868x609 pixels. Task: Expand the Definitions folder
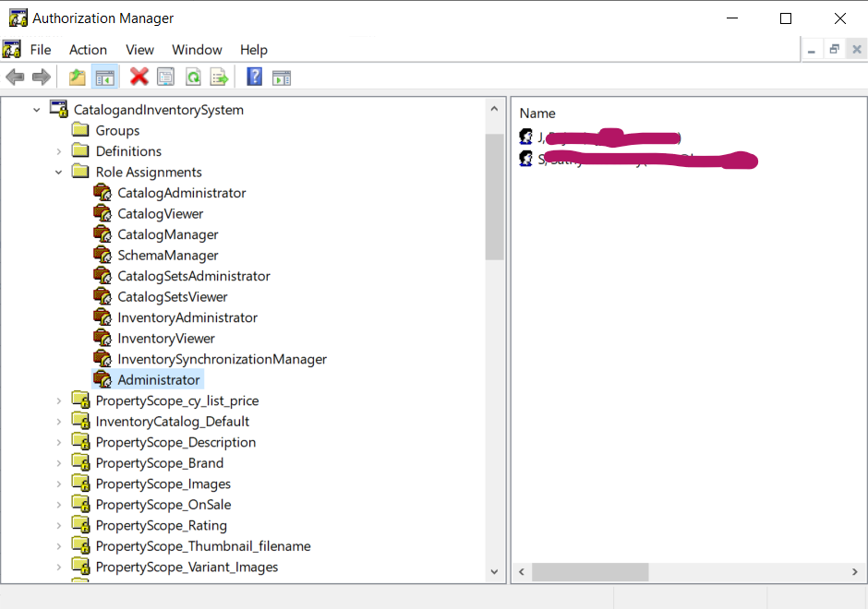(59, 151)
